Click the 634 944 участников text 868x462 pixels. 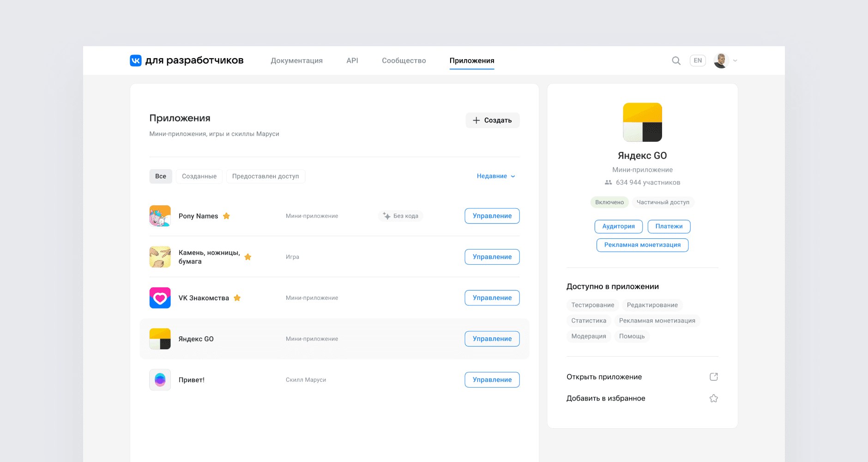pos(648,182)
